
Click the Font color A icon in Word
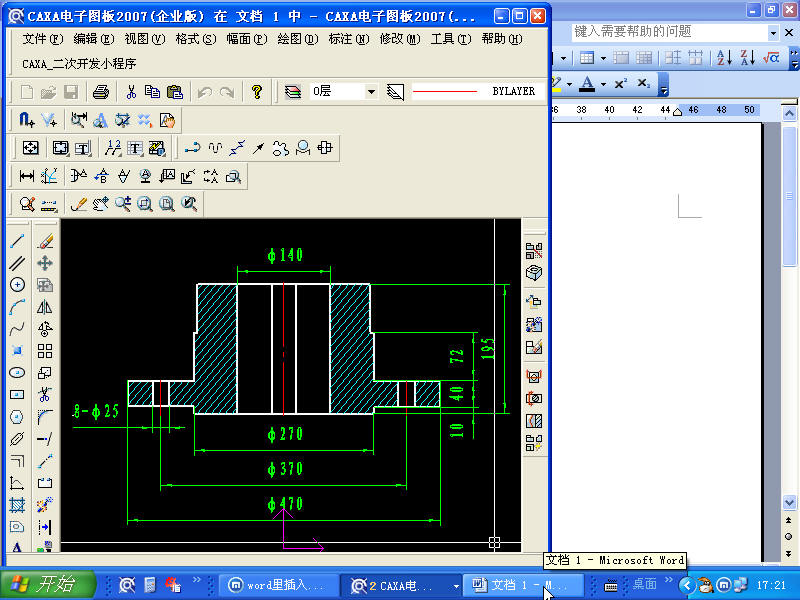tap(588, 84)
